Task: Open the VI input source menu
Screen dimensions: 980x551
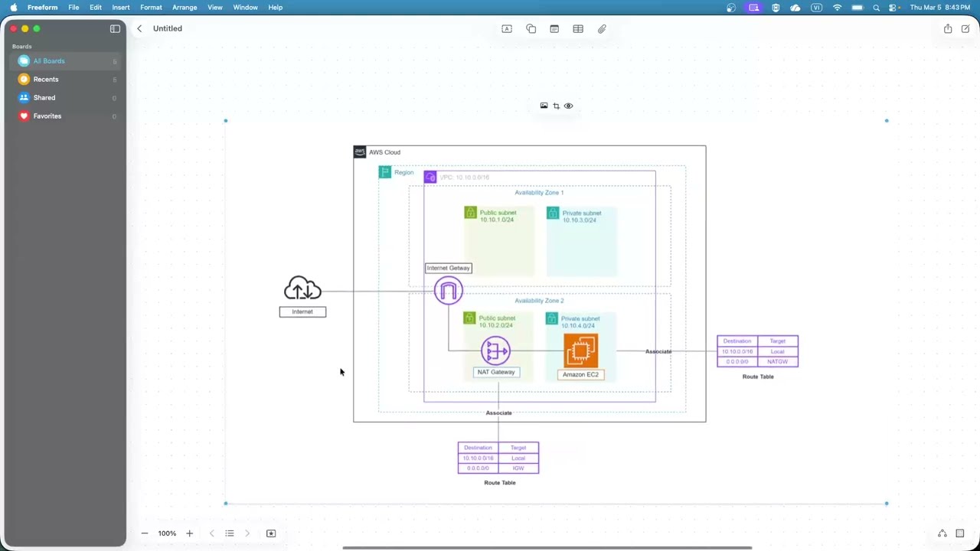Action: (816, 8)
